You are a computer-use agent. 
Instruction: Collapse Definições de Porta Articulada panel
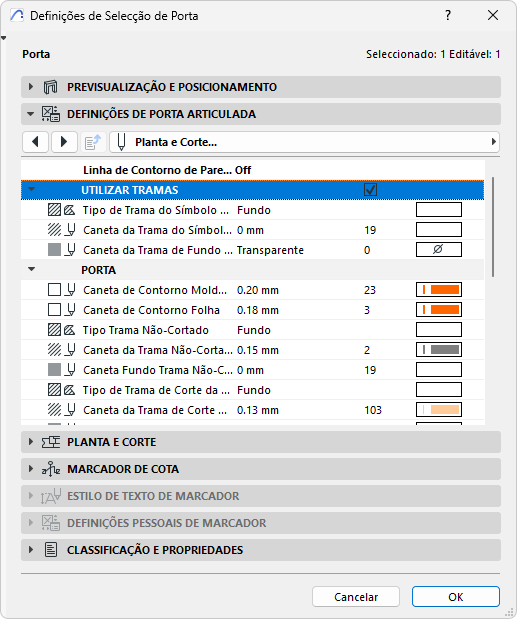pyautogui.click(x=31, y=114)
